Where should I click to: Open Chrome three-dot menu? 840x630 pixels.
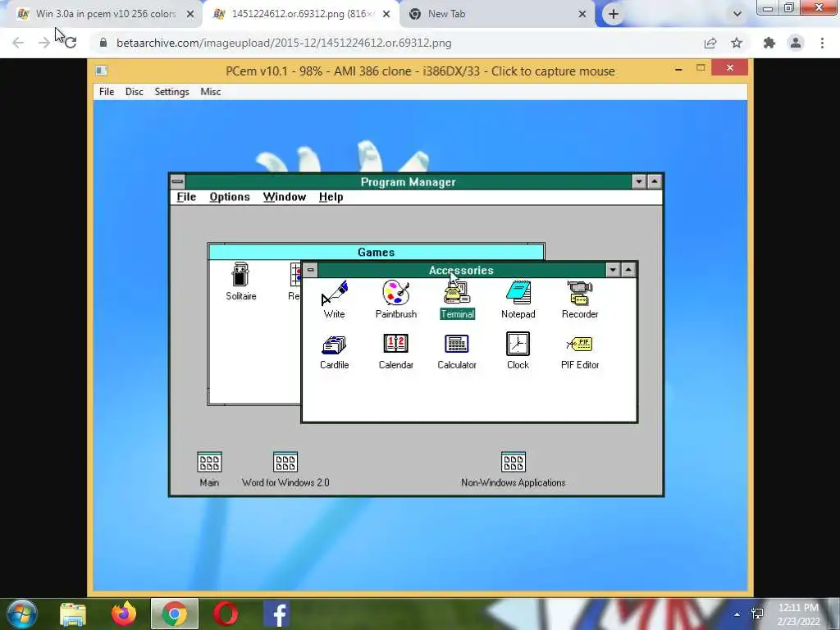click(822, 43)
